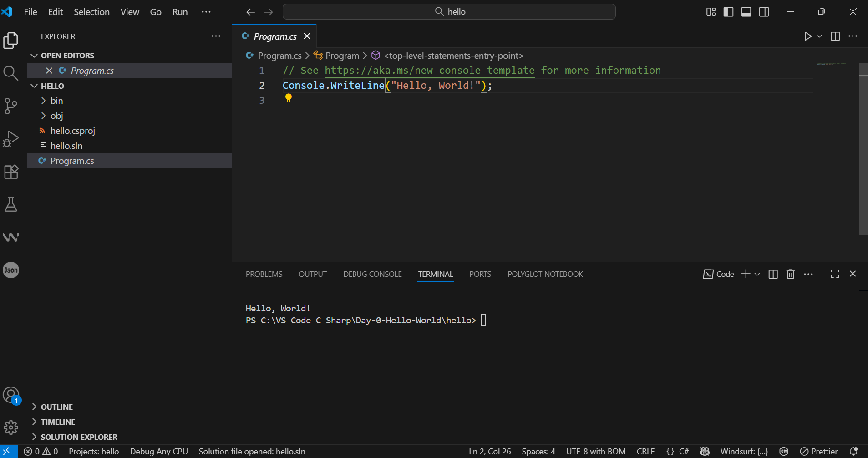Toggle the bottom panel layout button
The image size is (868, 458).
click(746, 12)
